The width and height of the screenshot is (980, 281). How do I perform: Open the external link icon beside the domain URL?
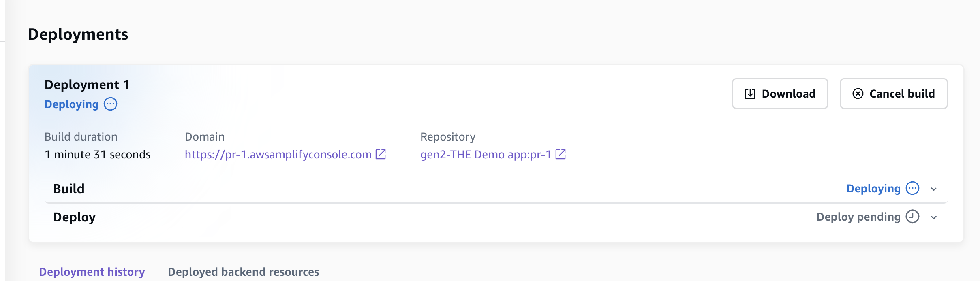tap(380, 154)
